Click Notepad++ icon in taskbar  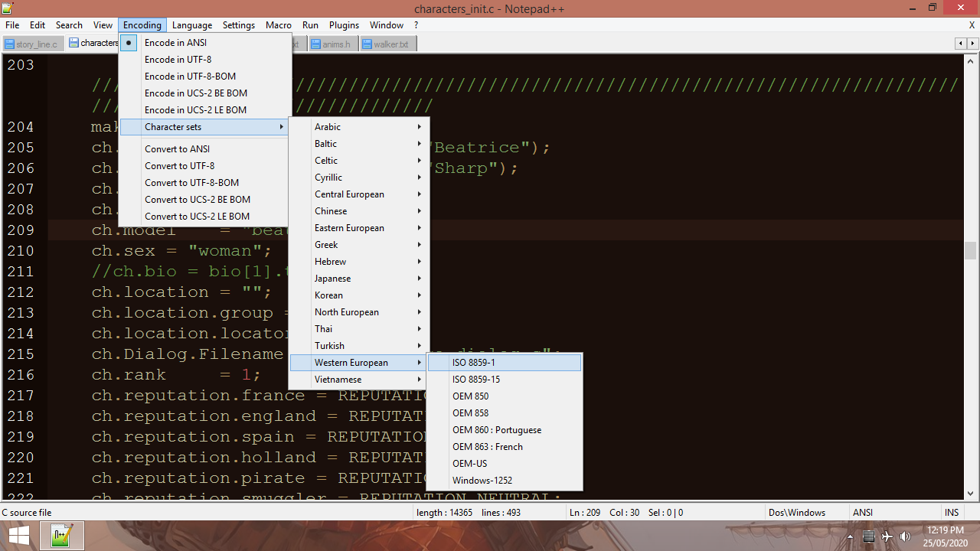tap(61, 536)
